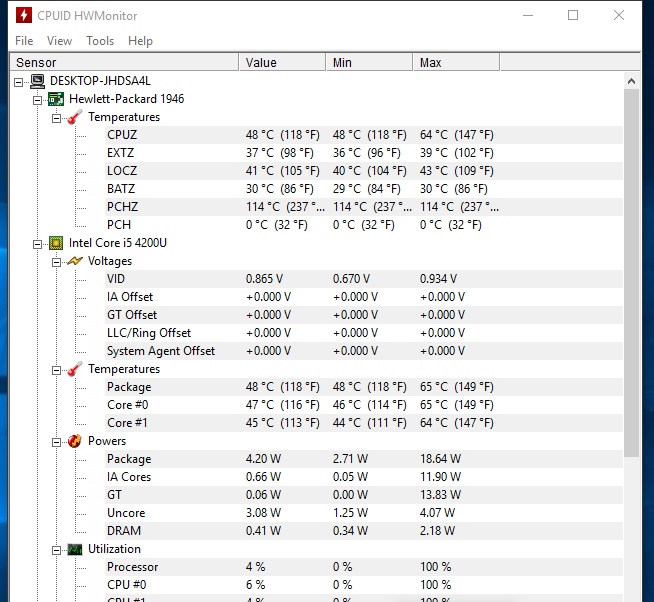Collapse the Utilization group
Viewport: 654px width, 602px height.
(x=56, y=551)
